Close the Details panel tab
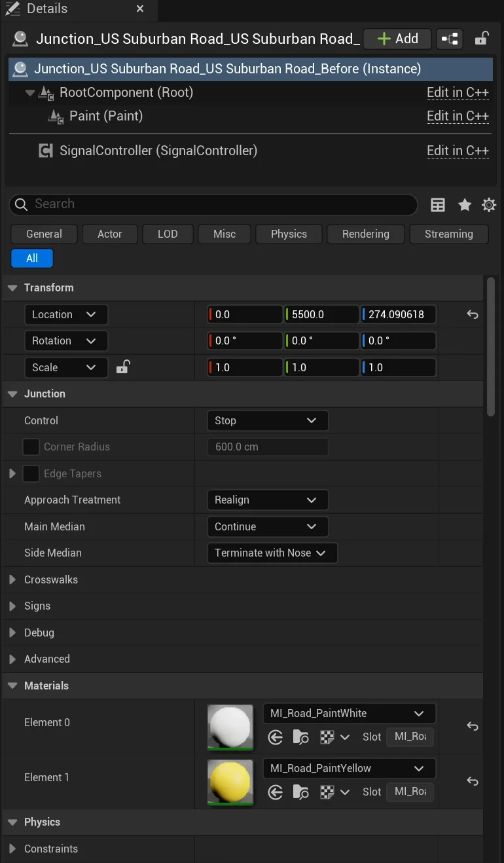Viewport: 504px width, 863px height. pyautogui.click(x=140, y=9)
